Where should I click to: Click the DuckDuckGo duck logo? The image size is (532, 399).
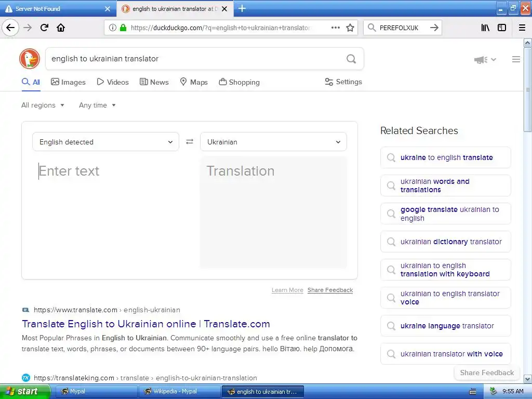coord(30,59)
